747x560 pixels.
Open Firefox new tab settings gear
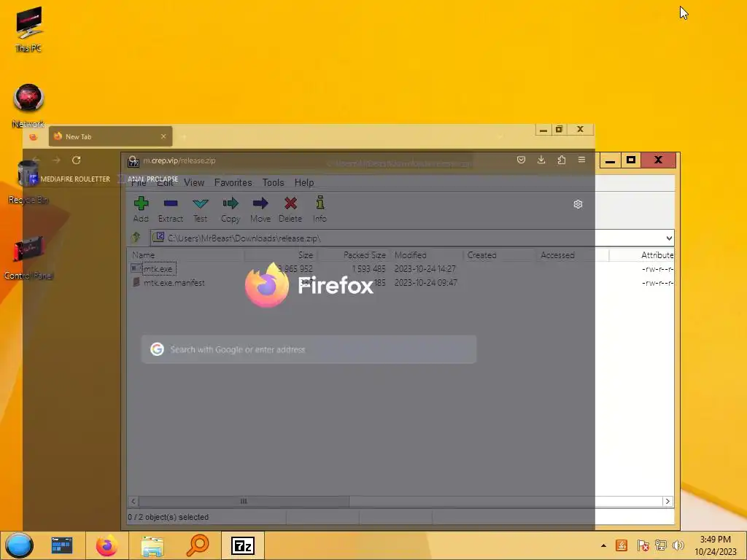578,204
